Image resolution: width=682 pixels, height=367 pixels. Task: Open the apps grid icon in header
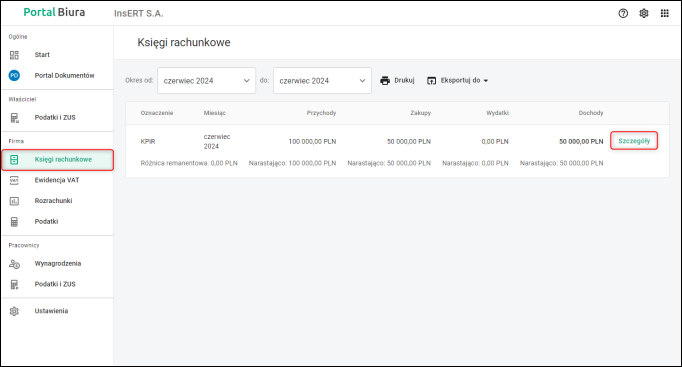pyautogui.click(x=665, y=13)
